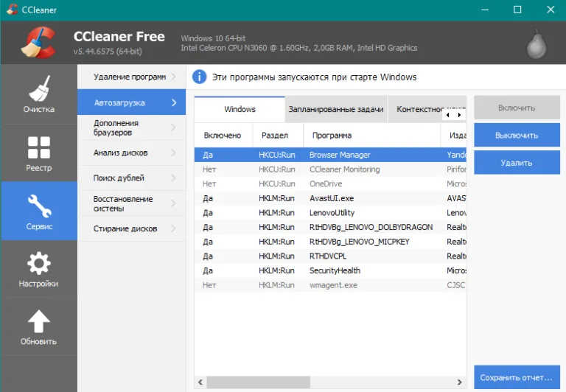This screenshot has width=566, height=392.
Task: Select the Browser Manager row
Action: [330, 155]
